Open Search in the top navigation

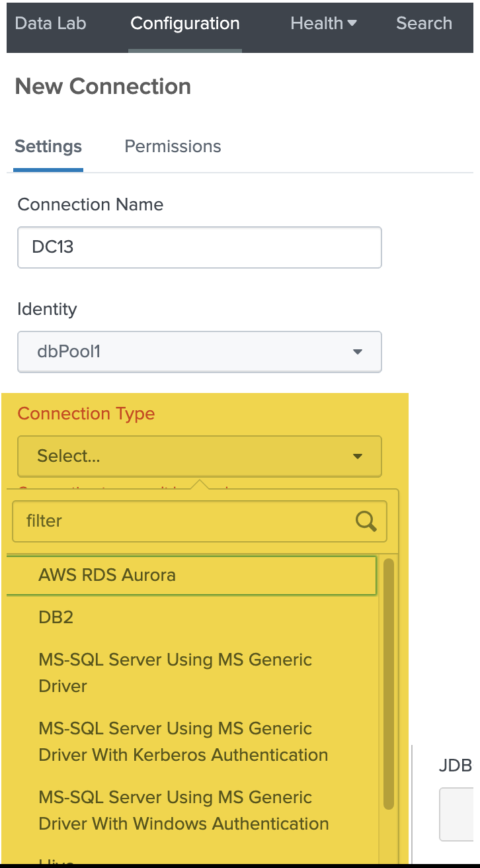[424, 23]
